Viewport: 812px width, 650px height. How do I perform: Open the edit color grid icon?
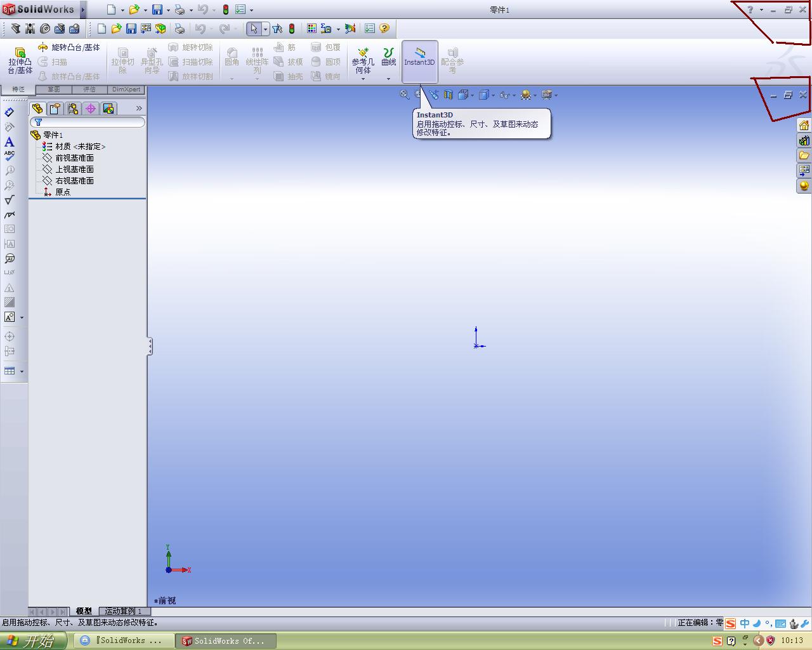point(311,29)
